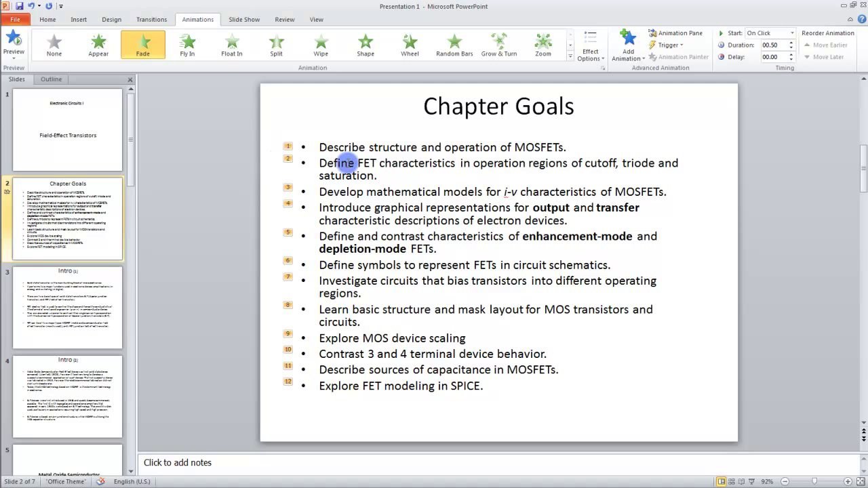Click the Preview animation star icon

[x=14, y=39]
